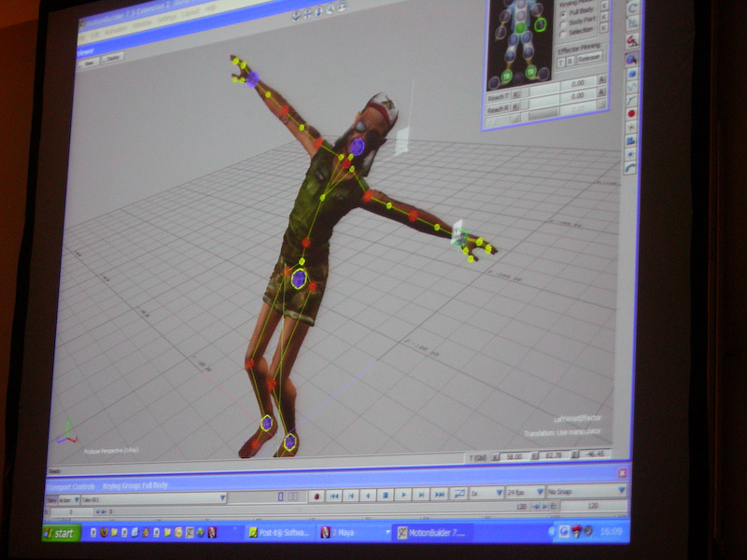The width and height of the screenshot is (747, 560).
Task: Open the viewer View menu button
Action: coord(89,63)
